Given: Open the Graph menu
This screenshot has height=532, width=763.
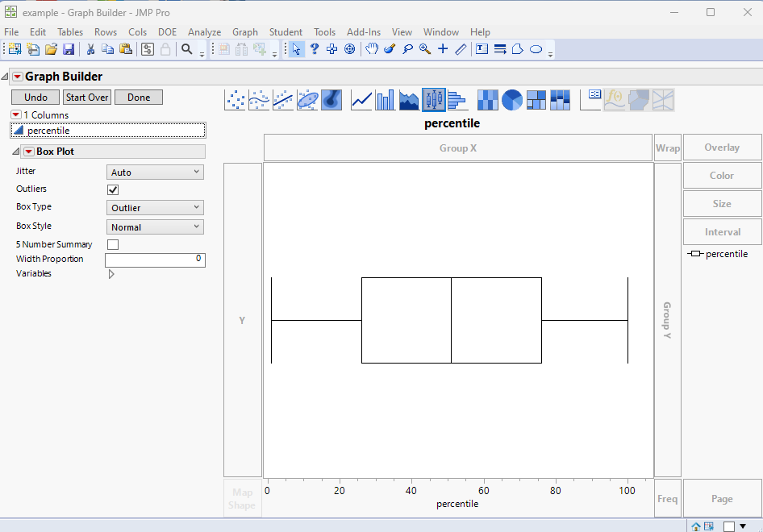Looking at the screenshot, I should click(x=244, y=32).
